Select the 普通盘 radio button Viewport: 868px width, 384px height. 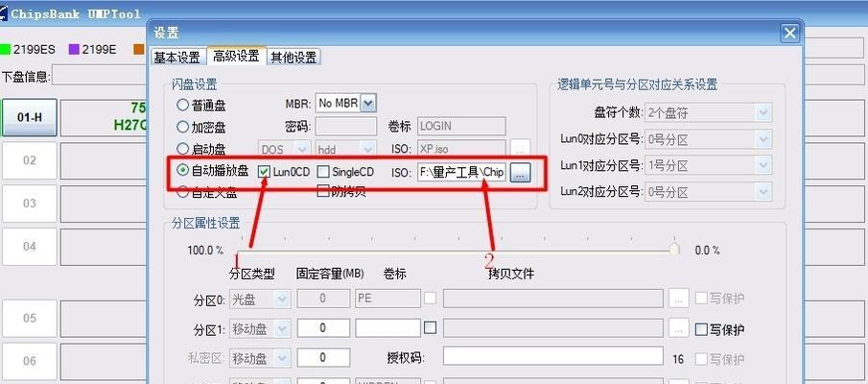tap(182, 105)
